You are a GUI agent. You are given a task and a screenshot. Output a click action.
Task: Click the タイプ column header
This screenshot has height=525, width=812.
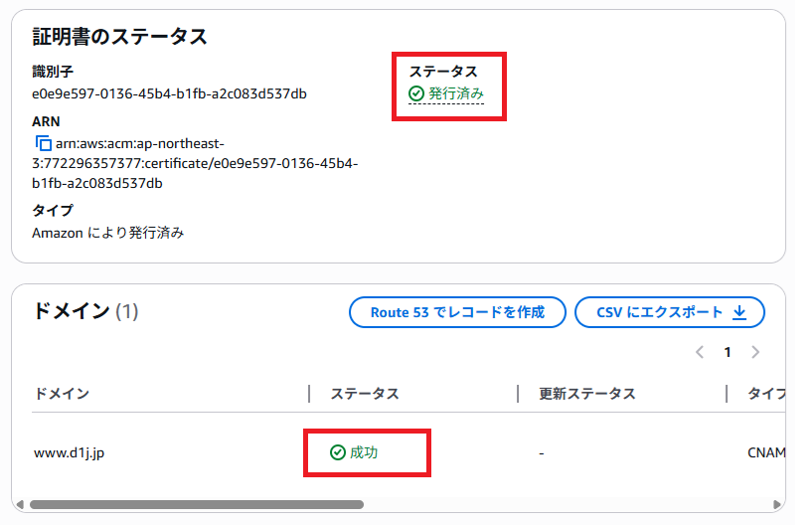pyautogui.click(x=765, y=394)
